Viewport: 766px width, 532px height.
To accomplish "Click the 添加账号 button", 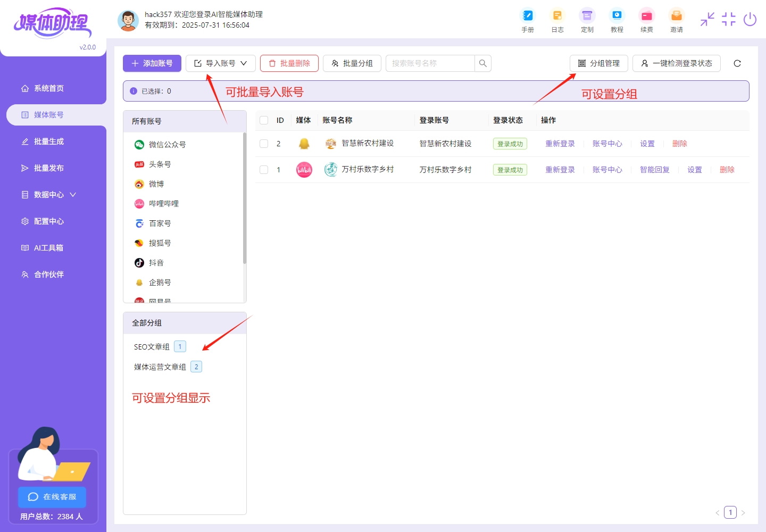I will [152, 63].
